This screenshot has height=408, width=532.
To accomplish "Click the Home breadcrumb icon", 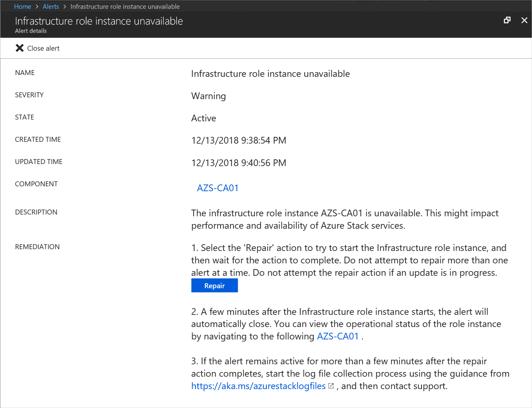I will pos(24,6).
